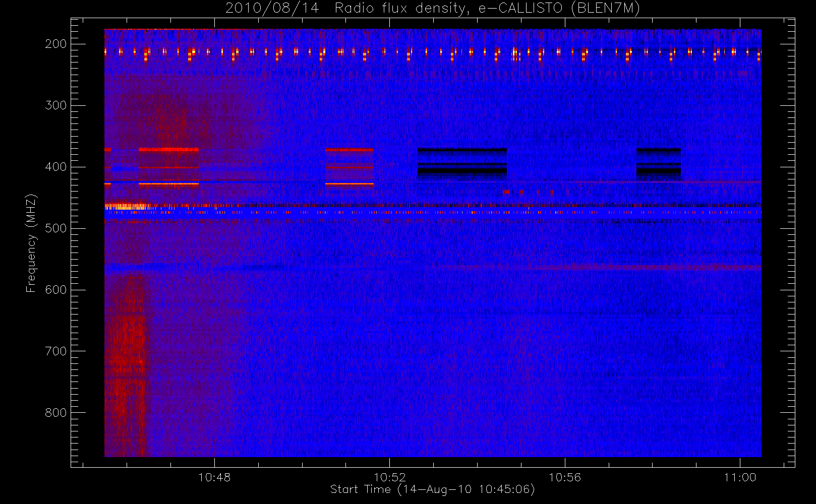The height and width of the screenshot is (504, 816).
Task: Click the 200 frequency tick label
Action: [x=56, y=44]
